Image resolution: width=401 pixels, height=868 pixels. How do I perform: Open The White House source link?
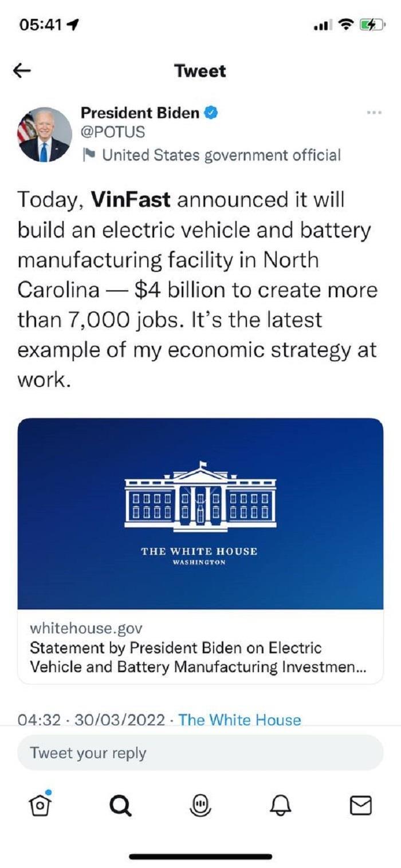point(239,720)
